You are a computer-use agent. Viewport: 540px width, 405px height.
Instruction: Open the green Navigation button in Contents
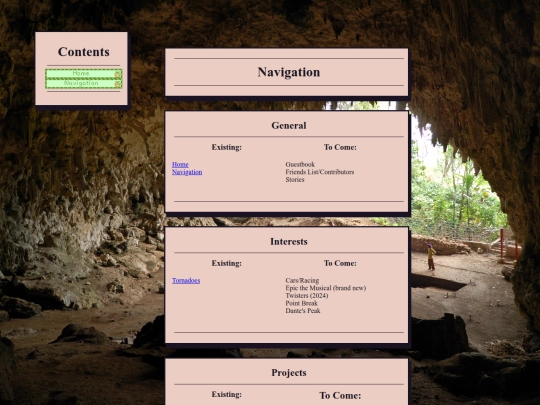[84, 83]
